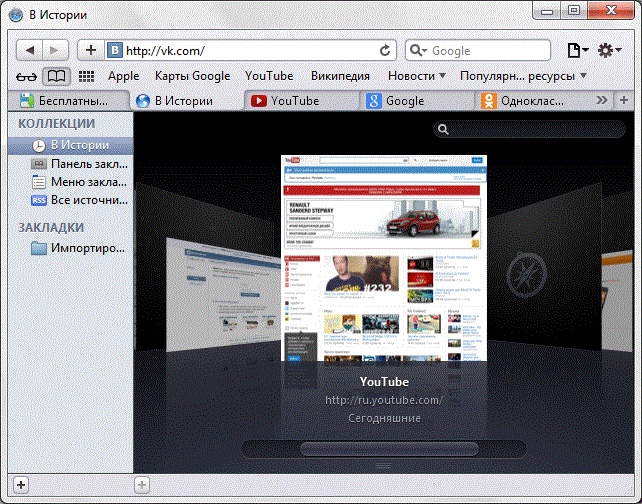Click the red YouTube icon on the tab
642x504 pixels.
pyautogui.click(x=259, y=101)
